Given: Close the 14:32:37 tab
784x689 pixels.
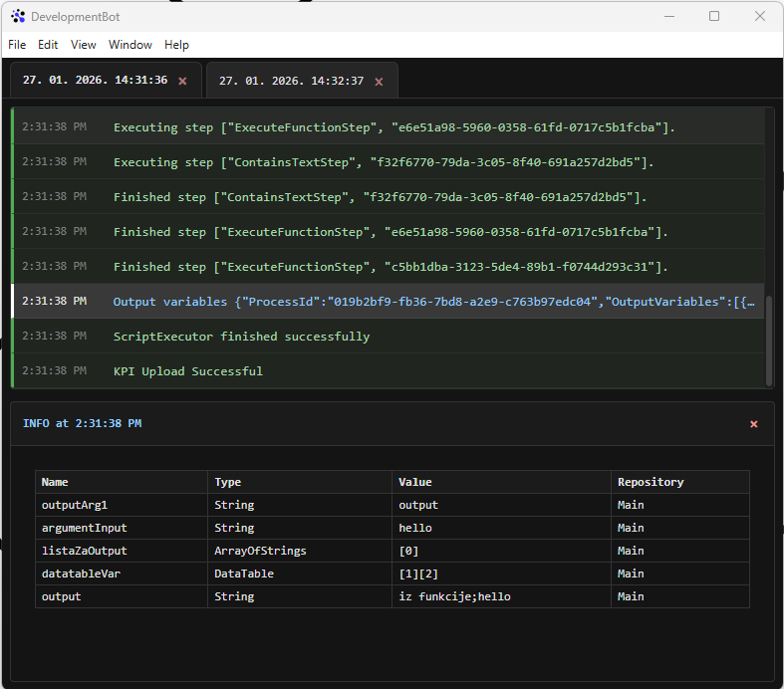Looking at the screenshot, I should (379, 82).
